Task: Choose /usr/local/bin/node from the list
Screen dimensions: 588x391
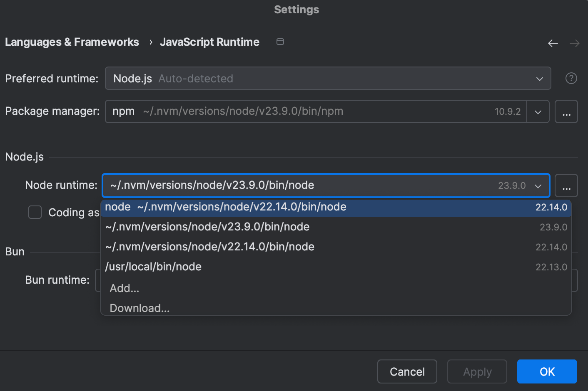Action: click(154, 267)
